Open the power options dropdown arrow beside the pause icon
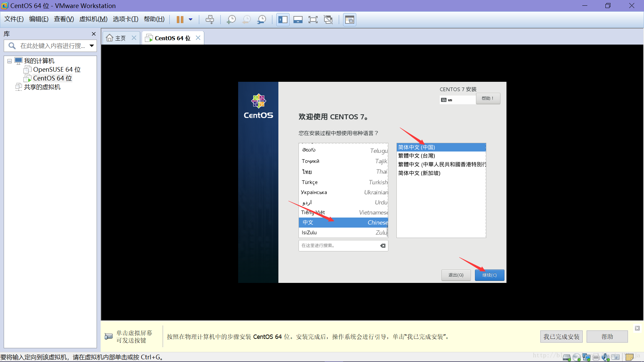The height and width of the screenshot is (362, 644). (191, 19)
